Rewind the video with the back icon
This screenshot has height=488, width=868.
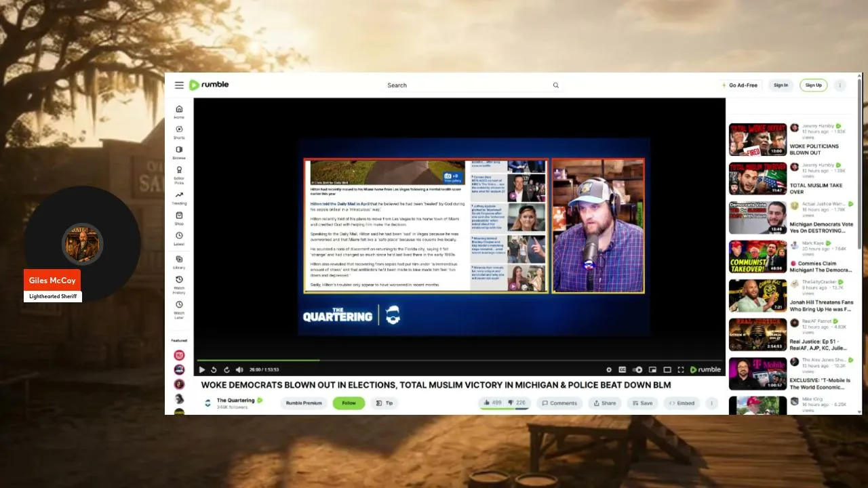tap(214, 369)
